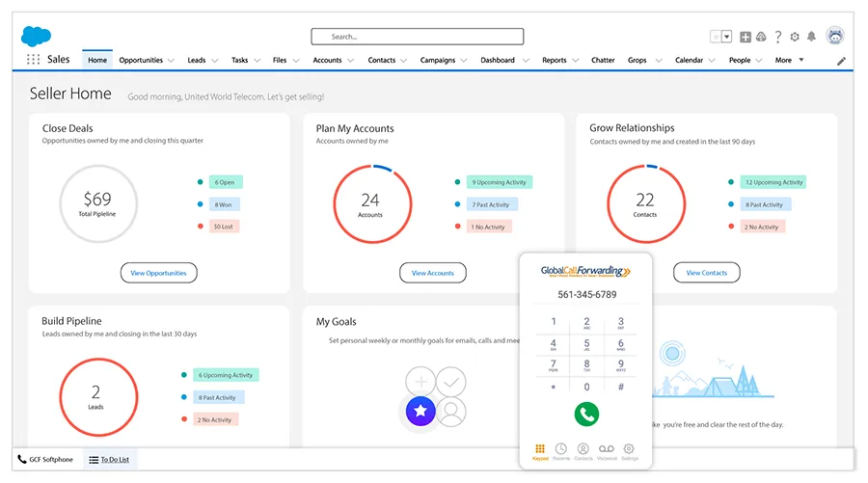Open GCF Softphone in utility bar
Viewport: 868px width, 483px height.
[x=45, y=460]
